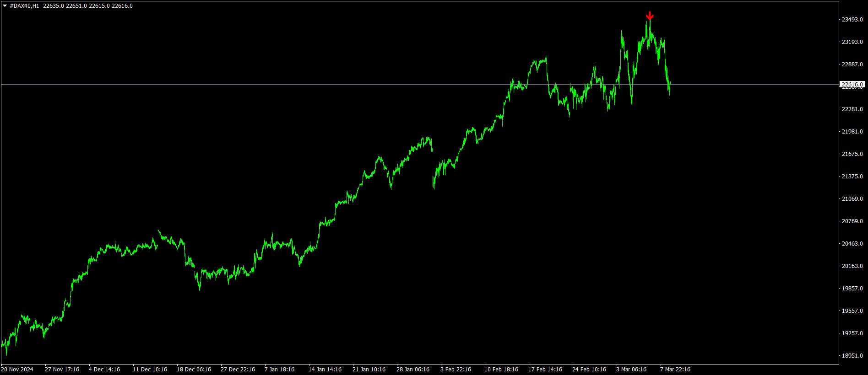Screen dimensions: 868x375
Task: Expand the chart menu triangle beside #DAX40
Action: [x=5, y=6]
